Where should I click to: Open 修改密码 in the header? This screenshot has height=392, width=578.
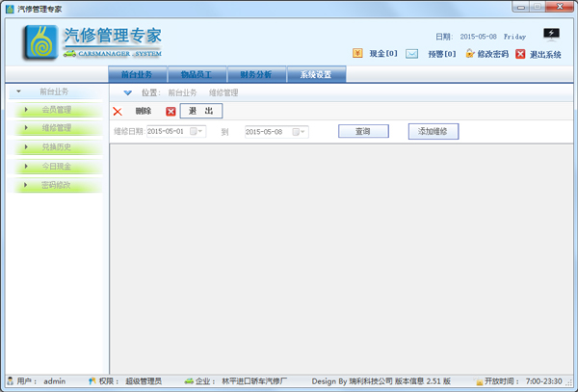[493, 54]
